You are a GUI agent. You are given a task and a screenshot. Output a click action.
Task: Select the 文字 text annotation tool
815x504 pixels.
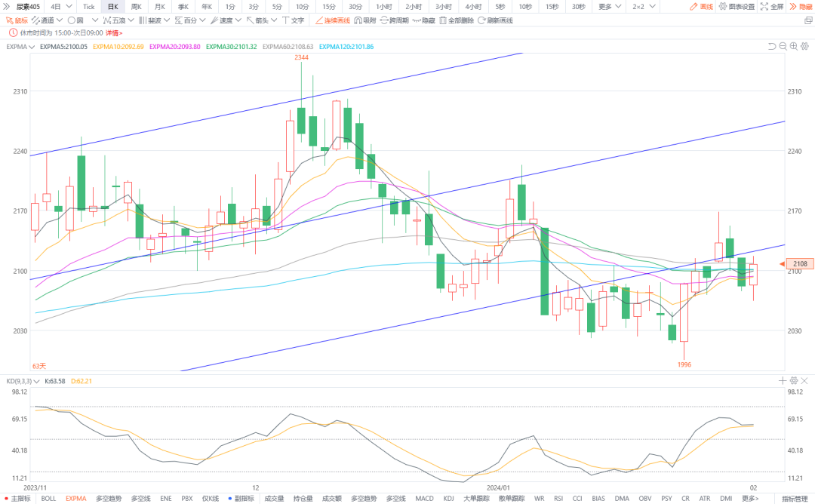point(293,20)
